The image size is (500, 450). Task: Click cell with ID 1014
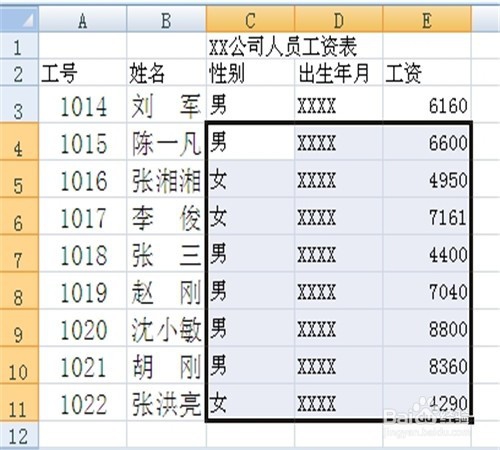[x=83, y=104]
